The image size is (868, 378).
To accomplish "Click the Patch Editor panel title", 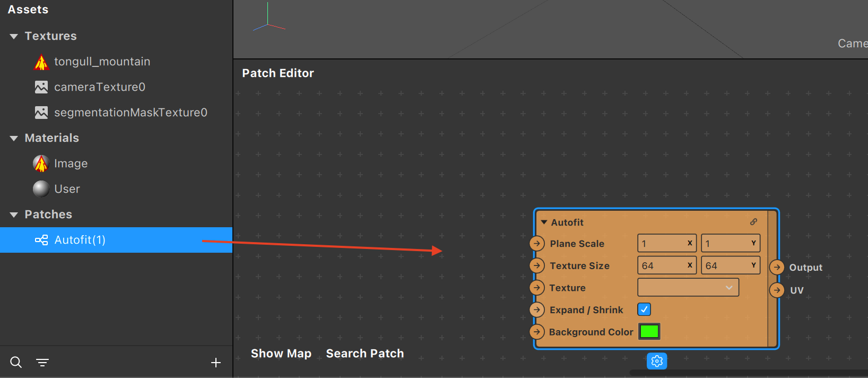I will (x=278, y=73).
